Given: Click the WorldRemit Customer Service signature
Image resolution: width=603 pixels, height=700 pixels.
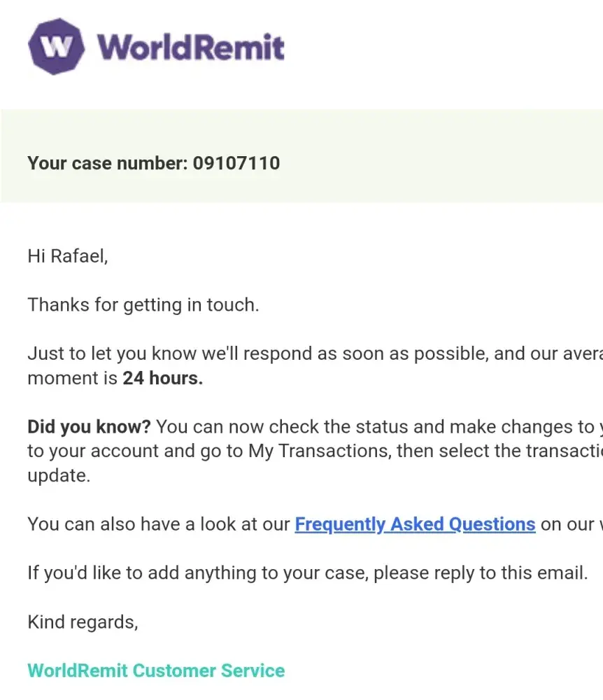Looking at the screenshot, I should pyautogui.click(x=156, y=671).
